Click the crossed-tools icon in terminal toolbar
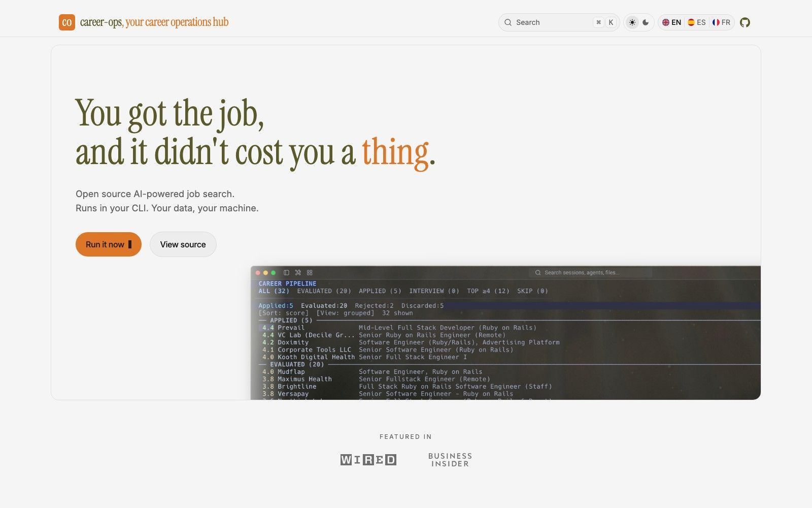 pyautogui.click(x=298, y=273)
